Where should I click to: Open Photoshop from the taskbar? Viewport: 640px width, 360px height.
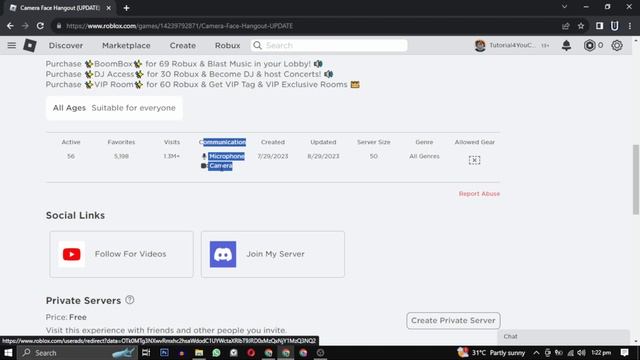164,353
